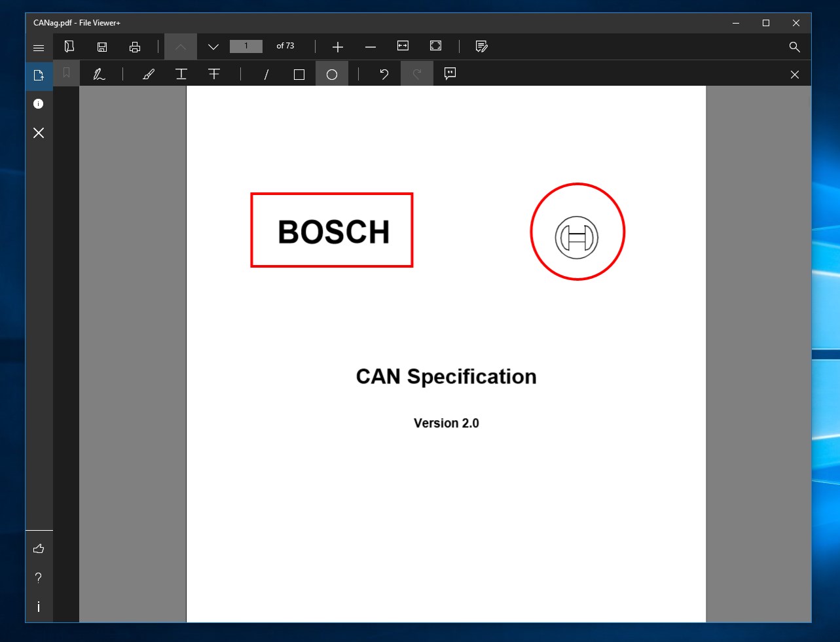The image size is (840, 642).
Task: Close the File Viewer+ window
Action: 796,23
